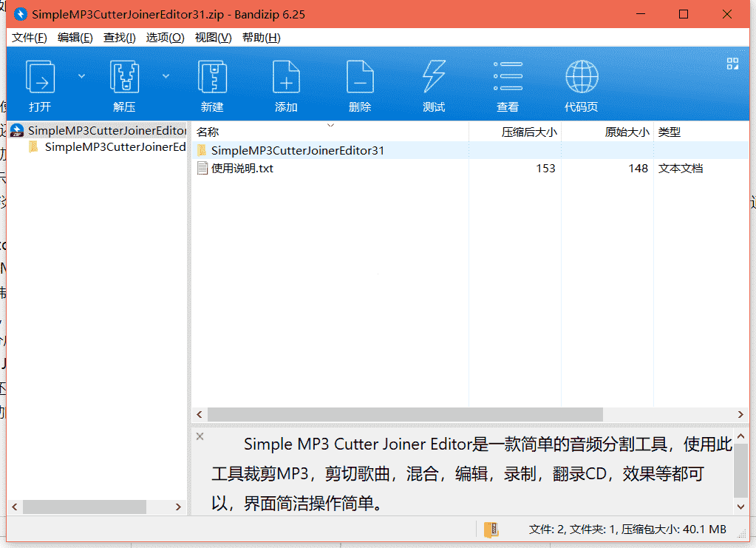Click comment panel scroll down arrow
Image resolution: width=756 pixels, height=548 pixels.
coord(741,507)
